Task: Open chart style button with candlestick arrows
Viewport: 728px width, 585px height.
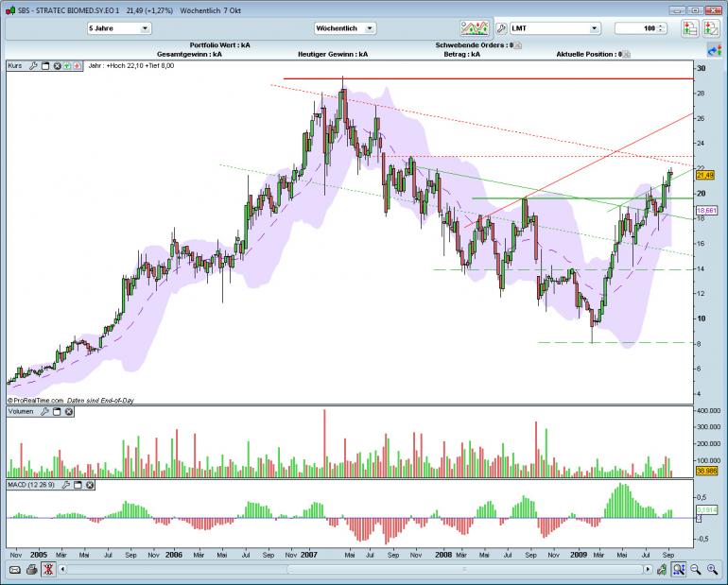Action: 475,28
